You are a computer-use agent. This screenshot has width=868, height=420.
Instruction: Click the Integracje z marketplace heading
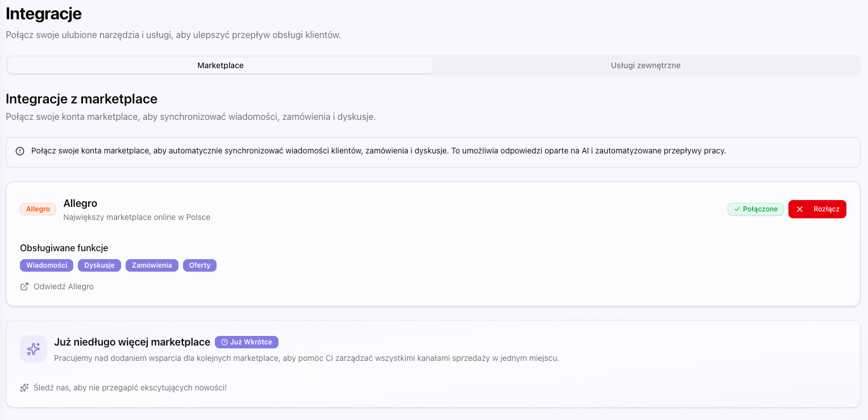point(81,99)
